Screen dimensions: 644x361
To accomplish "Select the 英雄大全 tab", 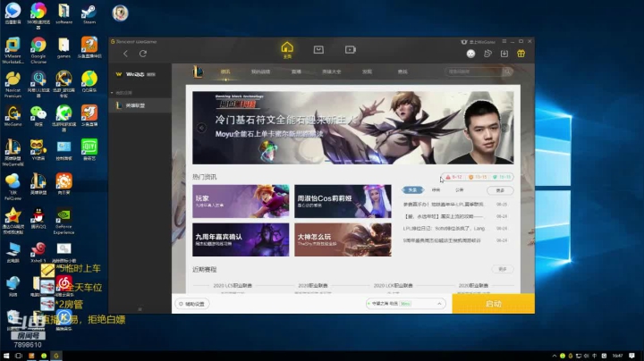I will pyautogui.click(x=332, y=71).
